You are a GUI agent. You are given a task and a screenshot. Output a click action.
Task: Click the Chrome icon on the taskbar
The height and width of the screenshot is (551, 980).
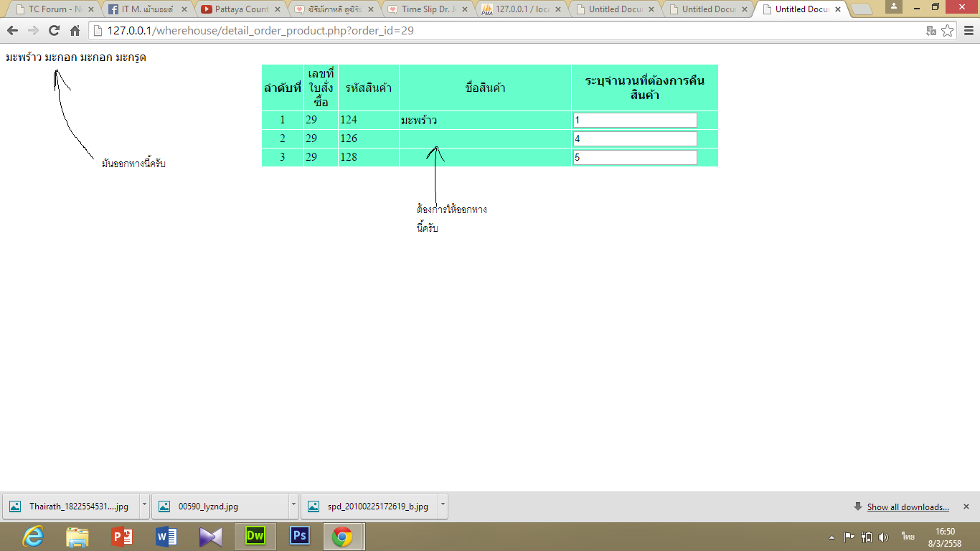pos(343,536)
